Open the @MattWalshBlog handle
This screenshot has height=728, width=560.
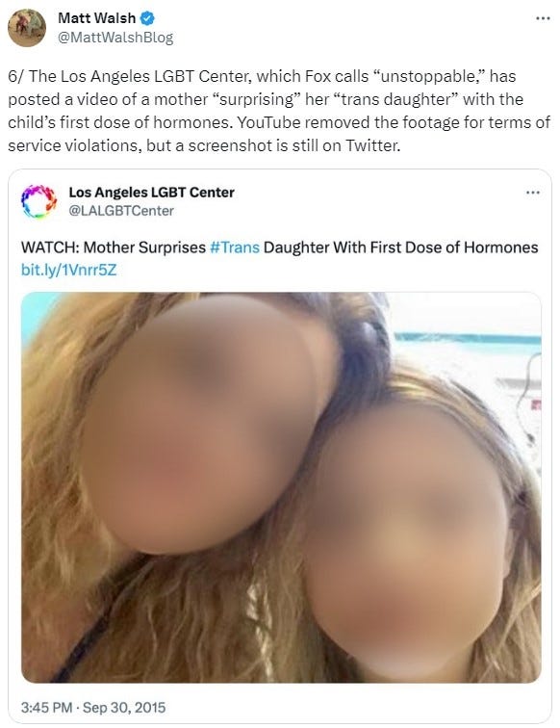coord(115,38)
